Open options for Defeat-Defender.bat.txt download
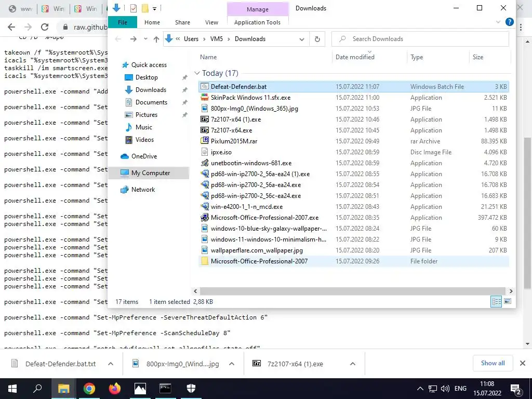 pos(111,364)
